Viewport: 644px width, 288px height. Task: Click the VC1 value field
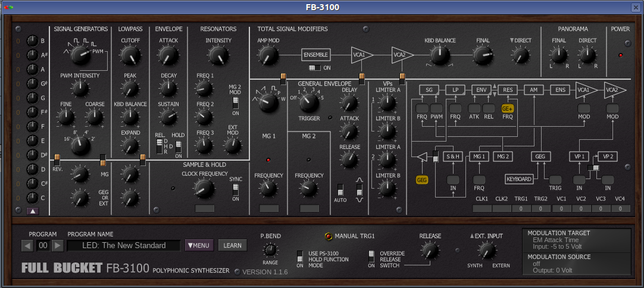click(x=561, y=209)
